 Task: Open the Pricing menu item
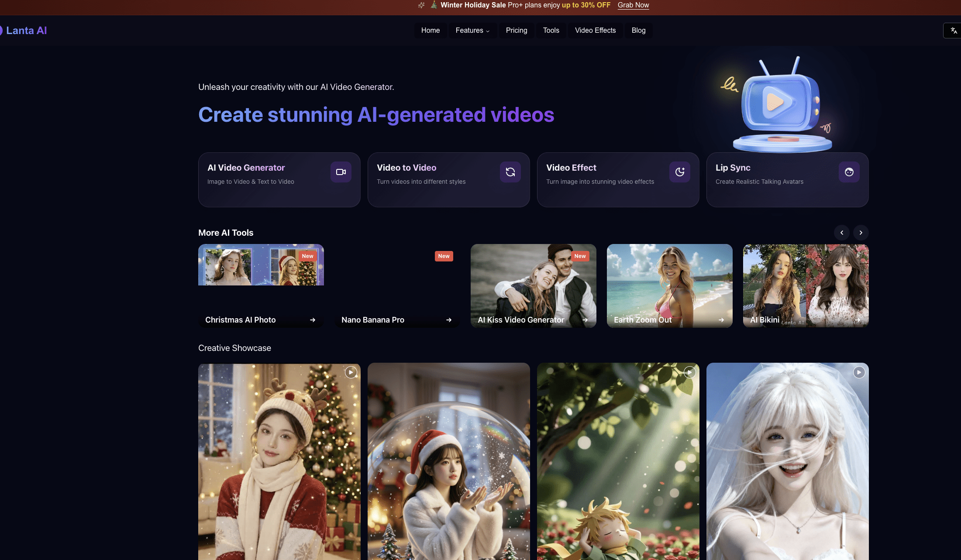(517, 31)
